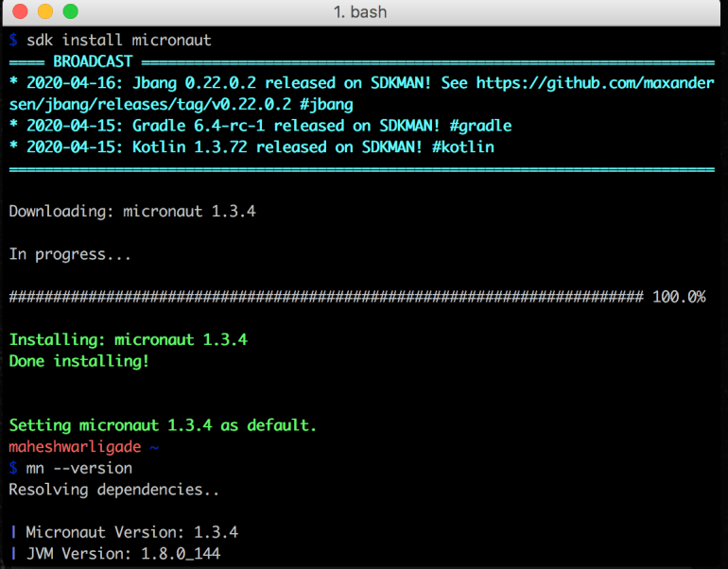The width and height of the screenshot is (728, 569).
Task: Click the hash-mark download progress bar
Action: [x=326, y=297]
